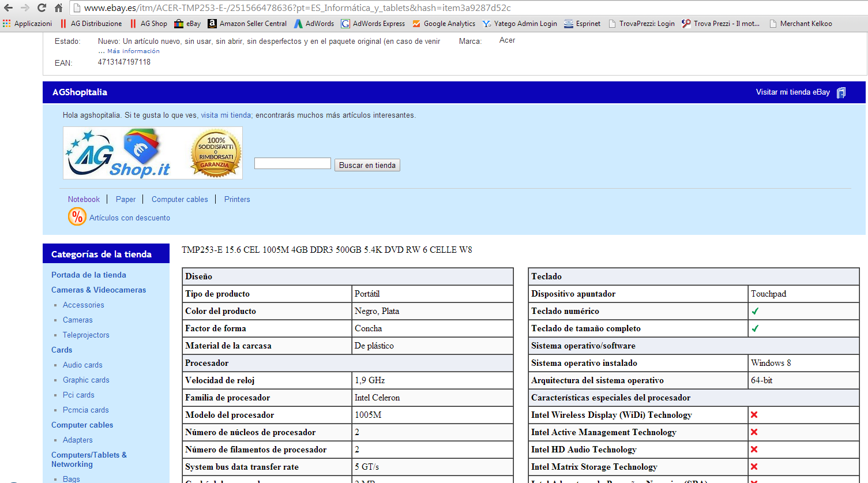Image resolution: width=868 pixels, height=483 pixels.
Task: Click the product title starting TMP253-E 15.6
Action: coord(327,250)
